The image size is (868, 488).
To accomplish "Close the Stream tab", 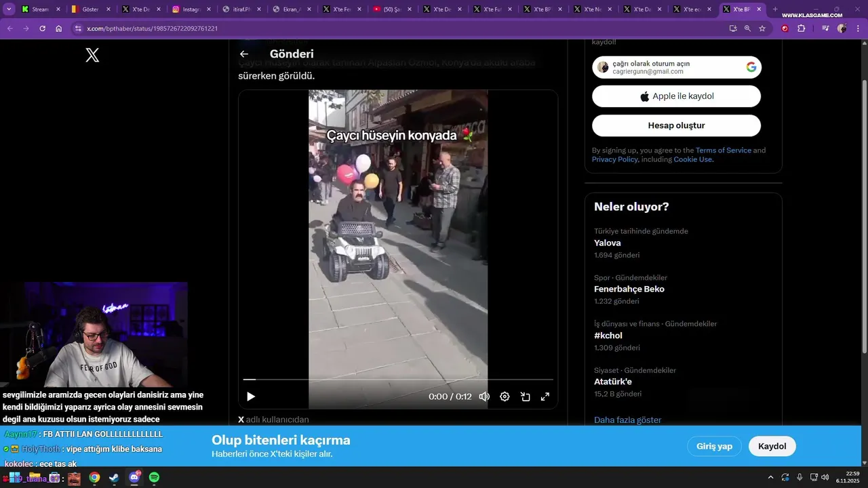I will (58, 9).
